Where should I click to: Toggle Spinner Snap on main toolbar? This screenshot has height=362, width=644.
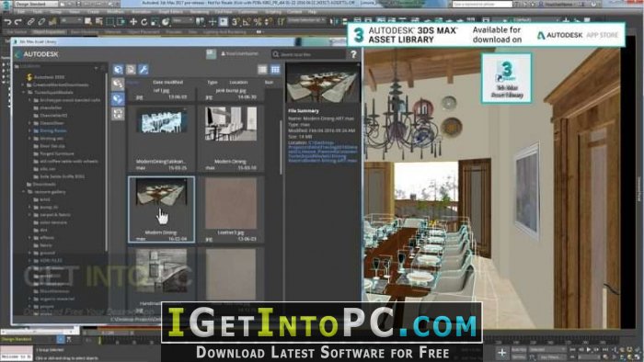(269, 22)
